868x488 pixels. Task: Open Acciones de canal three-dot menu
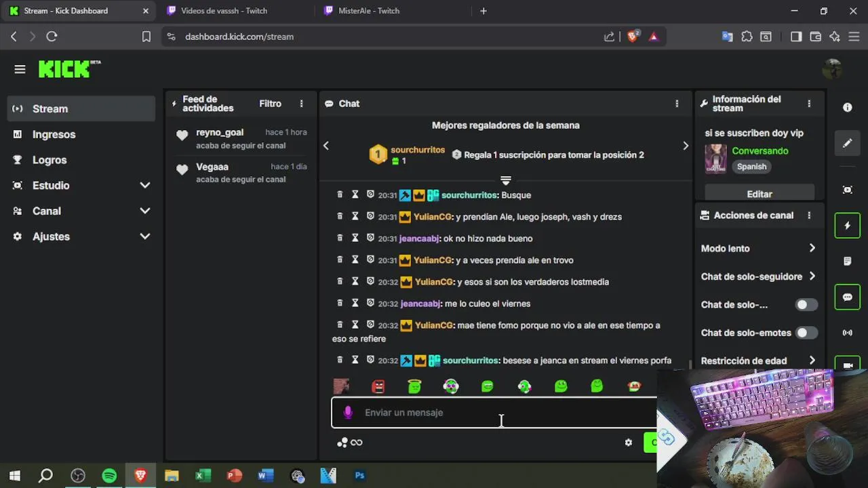click(809, 216)
